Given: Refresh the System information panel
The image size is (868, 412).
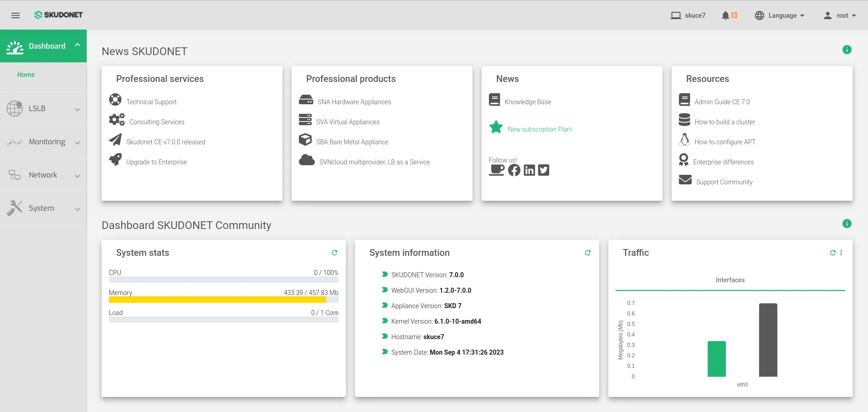Looking at the screenshot, I should pos(588,253).
